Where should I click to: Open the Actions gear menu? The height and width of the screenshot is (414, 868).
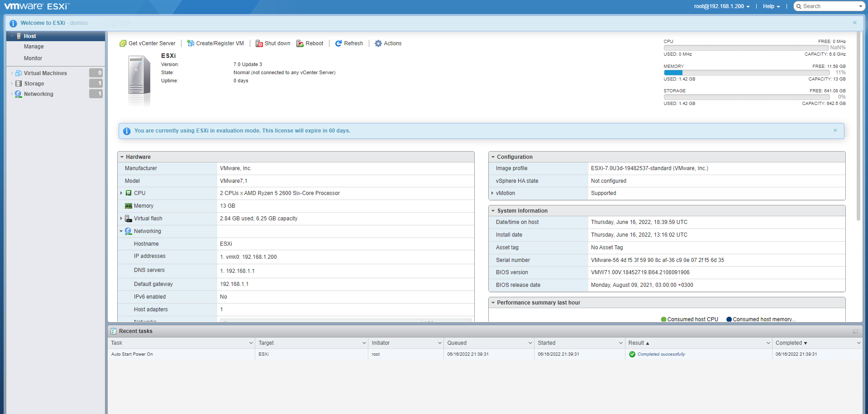coord(388,43)
